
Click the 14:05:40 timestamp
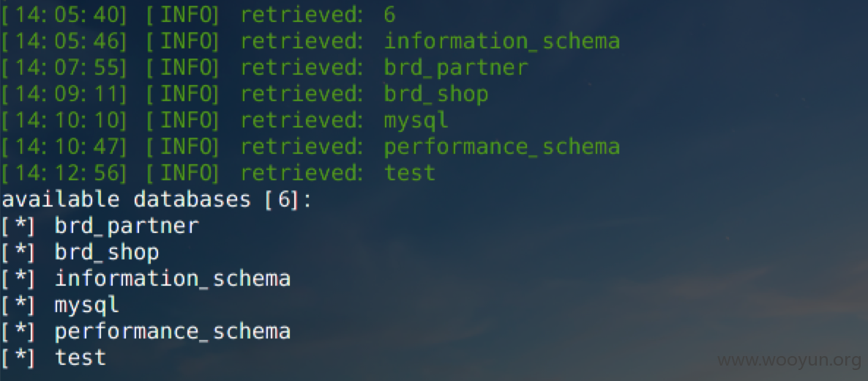(64, 15)
